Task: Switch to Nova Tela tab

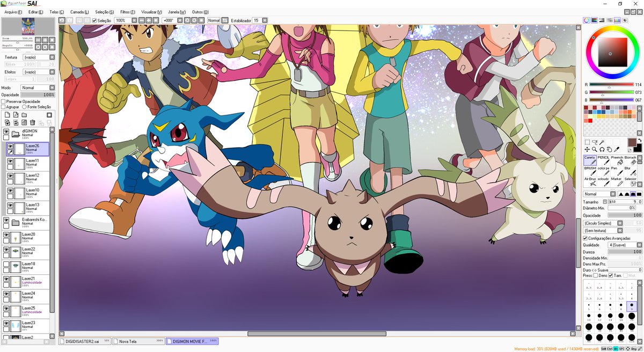Action: pos(138,341)
